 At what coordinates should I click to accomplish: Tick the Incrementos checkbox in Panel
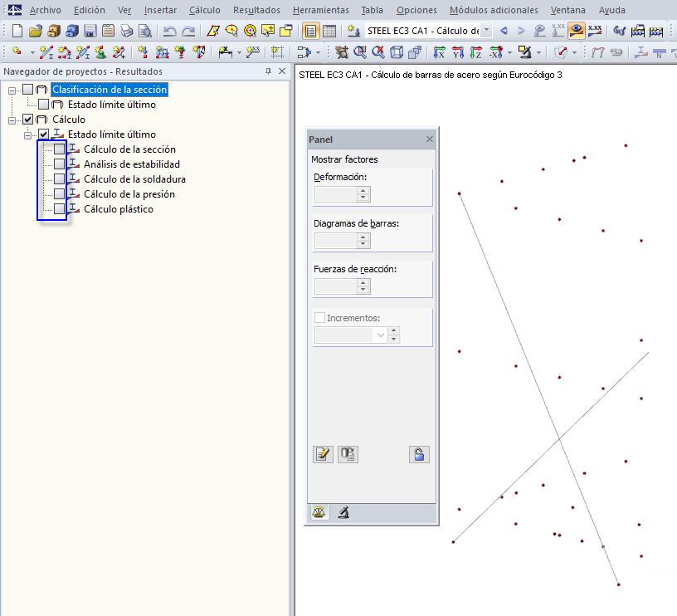(320, 318)
